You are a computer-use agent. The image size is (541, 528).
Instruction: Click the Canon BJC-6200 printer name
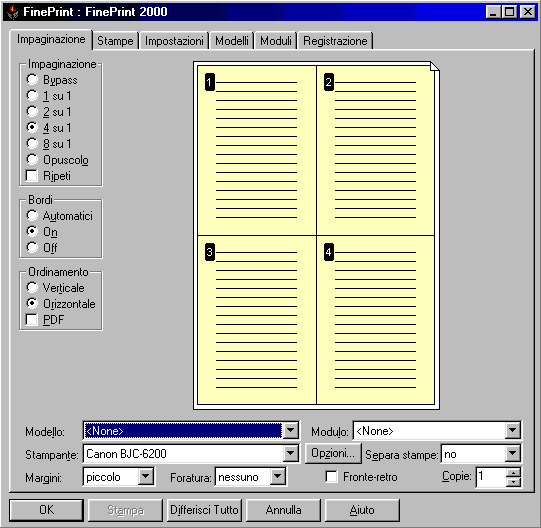126,453
